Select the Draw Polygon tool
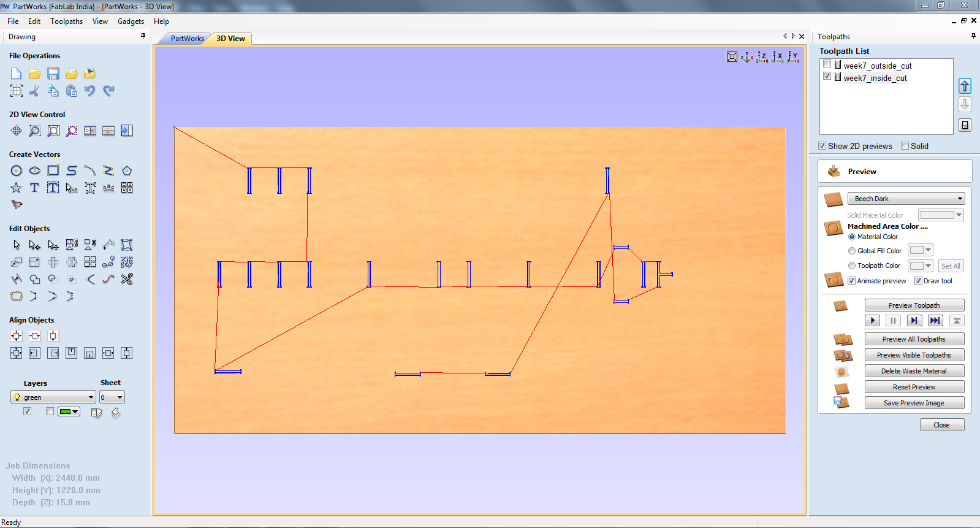Screen dimensions: 980x528 coord(127,170)
